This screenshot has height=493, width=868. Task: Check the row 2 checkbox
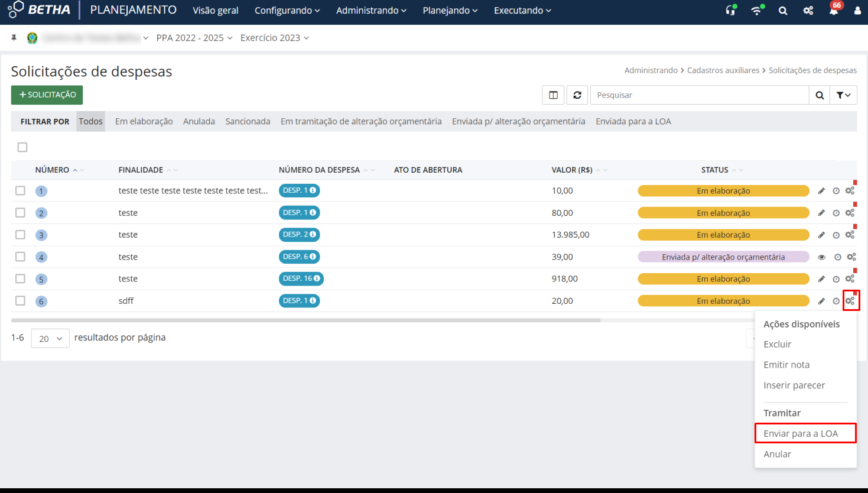point(20,212)
